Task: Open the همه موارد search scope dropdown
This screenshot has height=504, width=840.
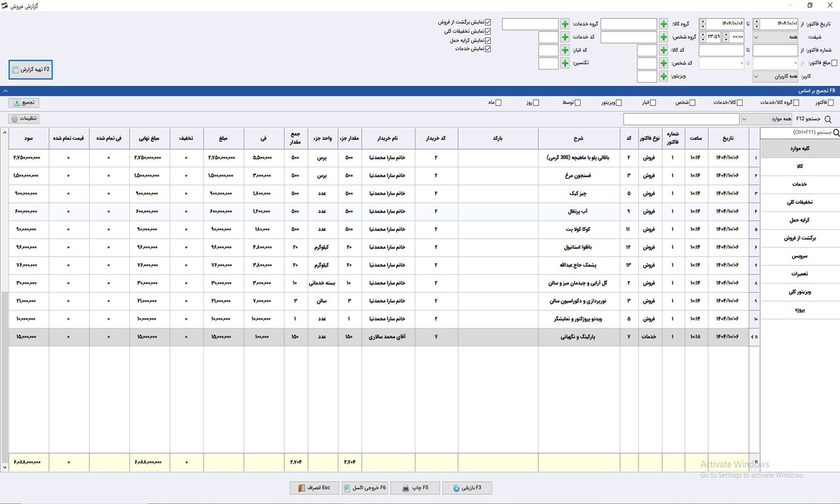Action: (767, 119)
